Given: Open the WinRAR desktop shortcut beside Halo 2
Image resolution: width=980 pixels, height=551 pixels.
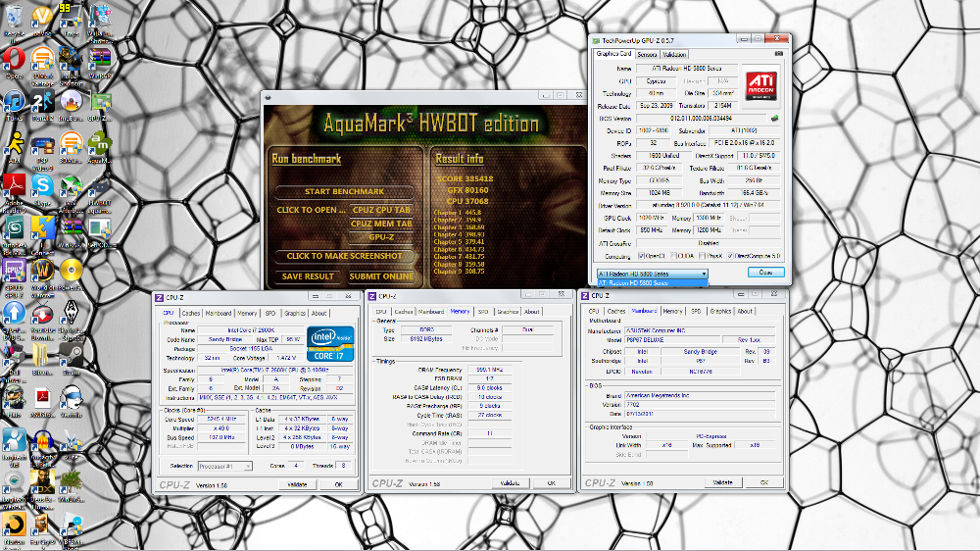Looking at the screenshot, I should pos(99,61).
